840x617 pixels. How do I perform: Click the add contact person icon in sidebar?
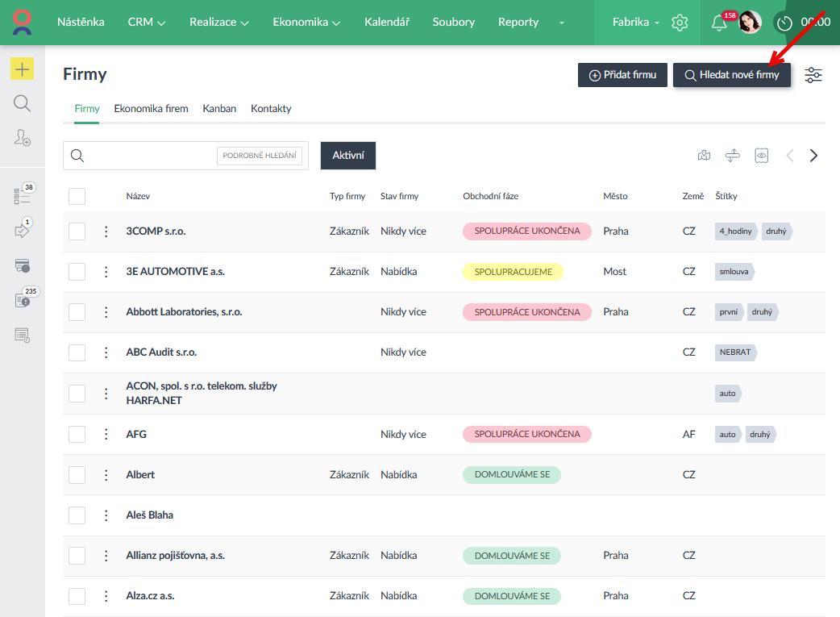point(22,138)
